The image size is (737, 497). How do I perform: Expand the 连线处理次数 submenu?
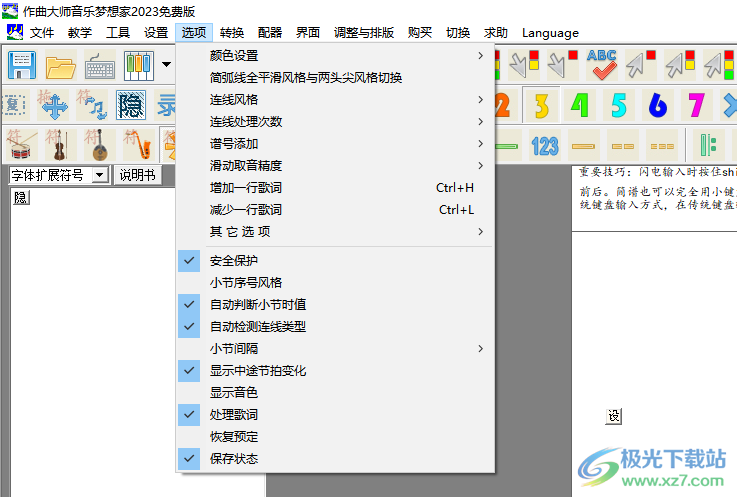pyautogui.click(x=335, y=122)
